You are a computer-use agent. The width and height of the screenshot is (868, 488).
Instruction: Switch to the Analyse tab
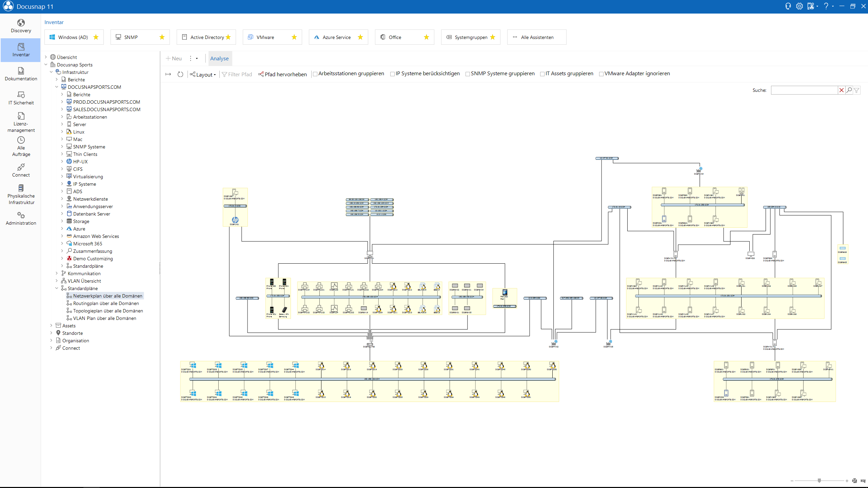tap(219, 58)
